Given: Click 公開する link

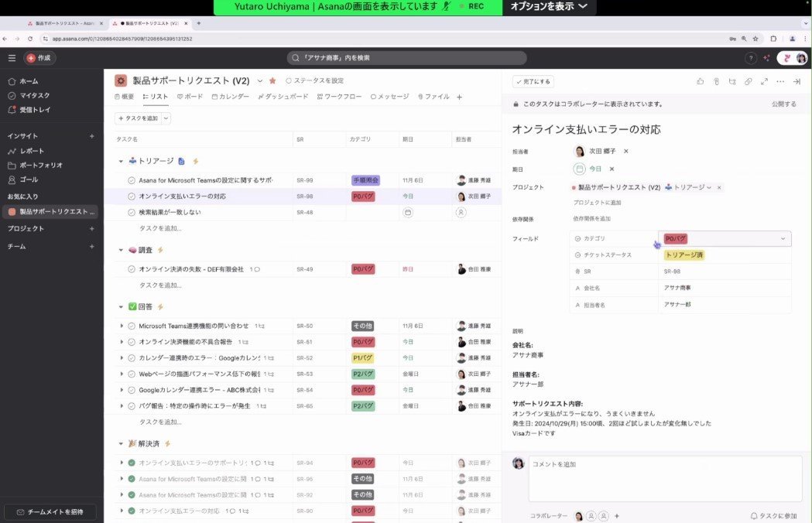Looking at the screenshot, I should tap(784, 104).
